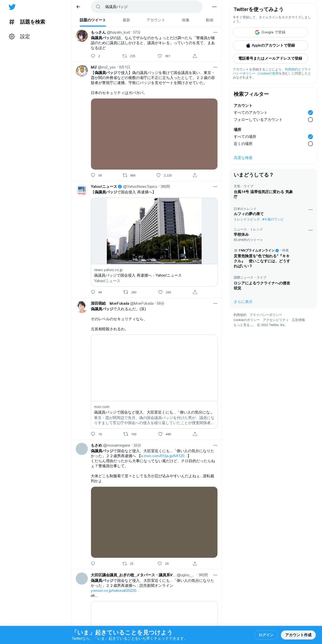This screenshot has height=644, width=322.
Task: Click ログイン button in bottom banner
Action: pyautogui.click(x=266, y=635)
